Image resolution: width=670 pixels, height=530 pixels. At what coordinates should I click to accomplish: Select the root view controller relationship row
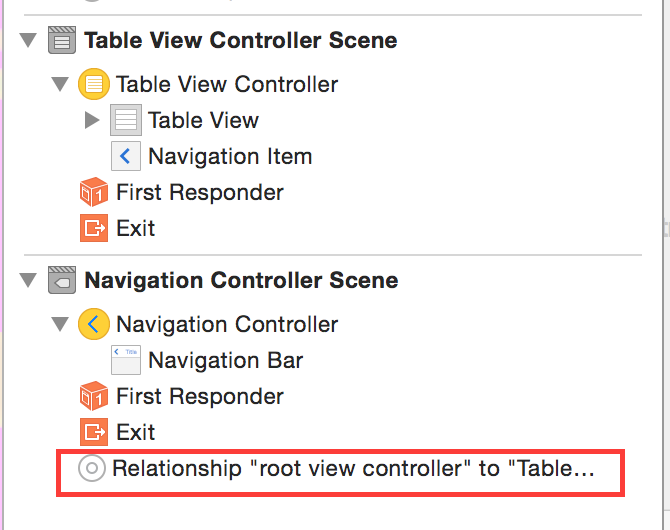[340, 473]
